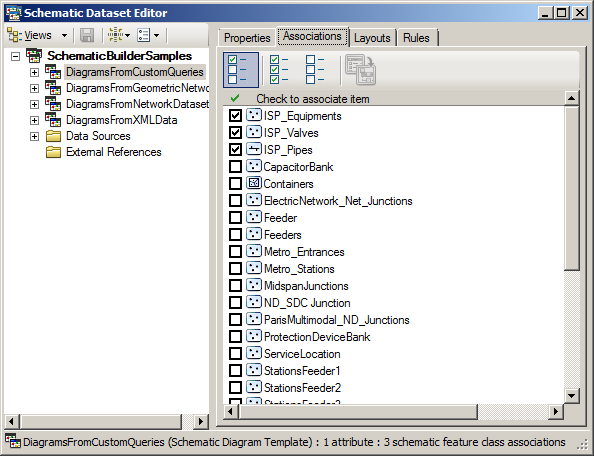
Task: Click the DiagramsFromGeometricNetwork template icon
Action: (x=53, y=87)
